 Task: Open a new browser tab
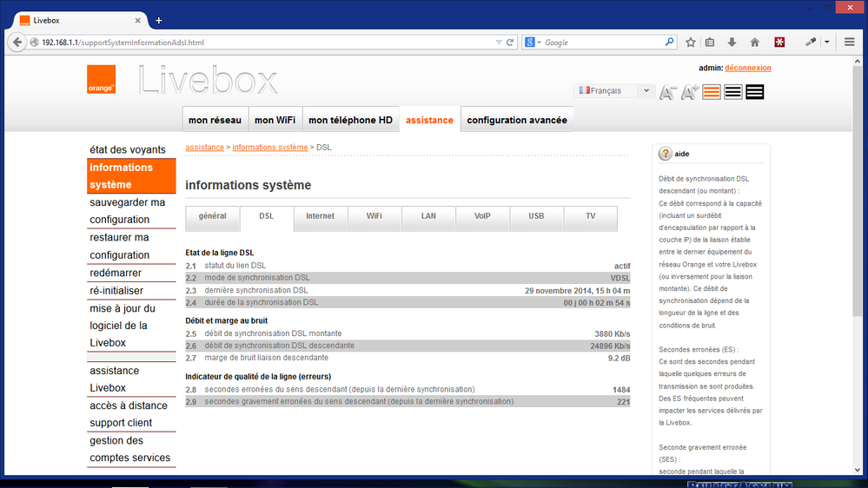159,21
